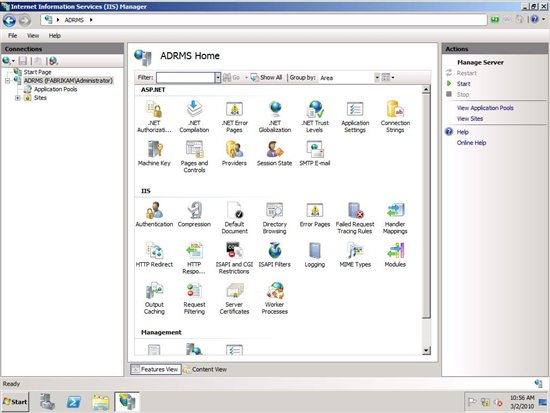This screenshot has height=413, width=550.
Task: Expand ADRMS breadcrumb arrow in address bar
Action: point(91,20)
